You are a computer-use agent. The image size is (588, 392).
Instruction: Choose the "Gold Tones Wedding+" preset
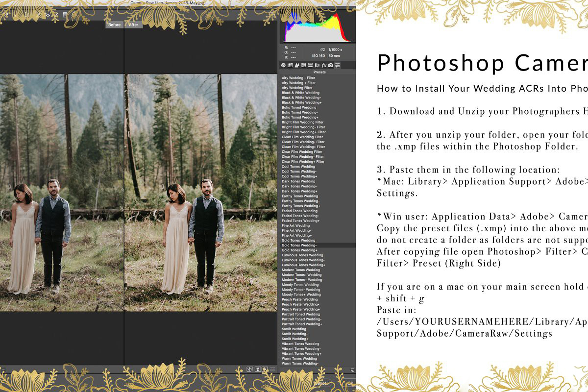click(299, 250)
